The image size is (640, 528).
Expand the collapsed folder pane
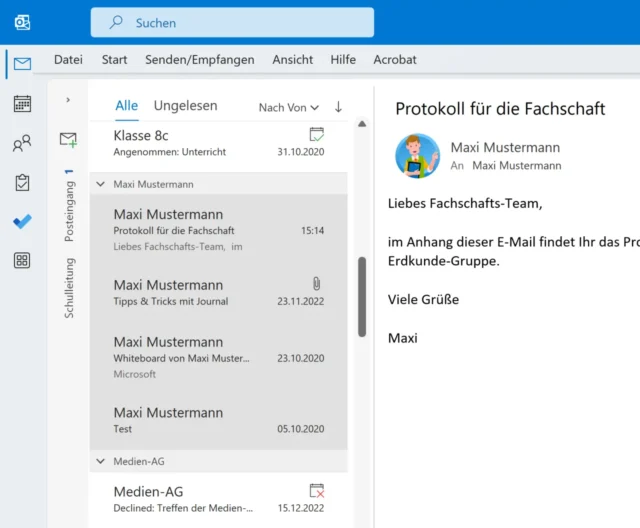coord(68,100)
